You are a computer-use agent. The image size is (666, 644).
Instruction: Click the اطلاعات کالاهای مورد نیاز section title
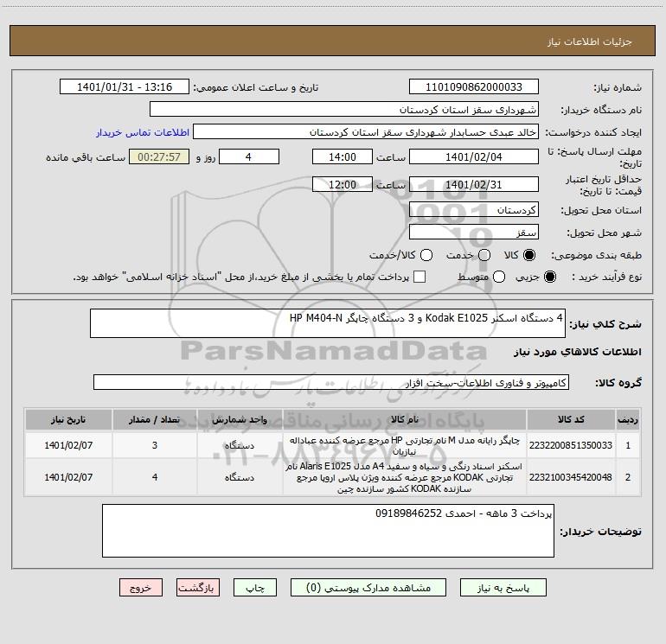coord(577,352)
